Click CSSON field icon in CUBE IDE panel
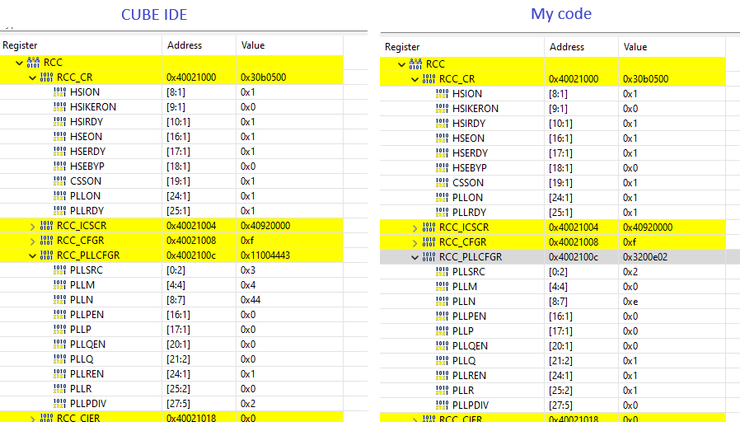 60,181
